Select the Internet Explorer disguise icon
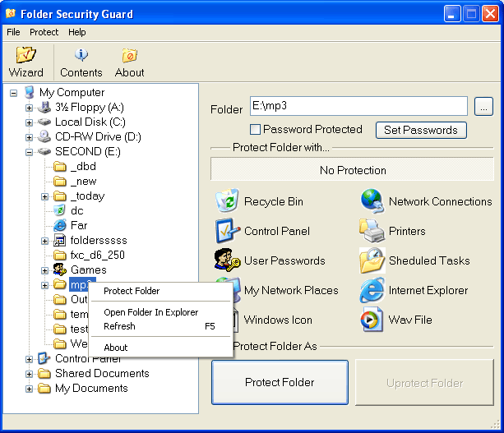This screenshot has height=433, width=504. pos(372,290)
